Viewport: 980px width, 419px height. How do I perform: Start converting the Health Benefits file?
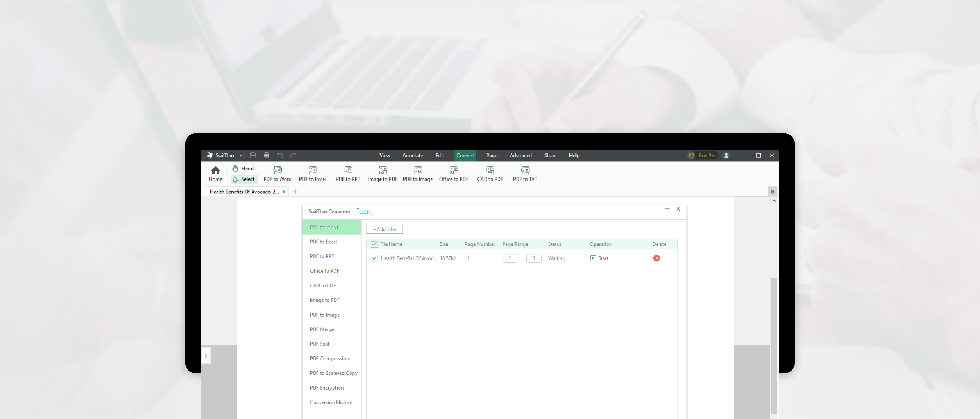click(x=599, y=258)
